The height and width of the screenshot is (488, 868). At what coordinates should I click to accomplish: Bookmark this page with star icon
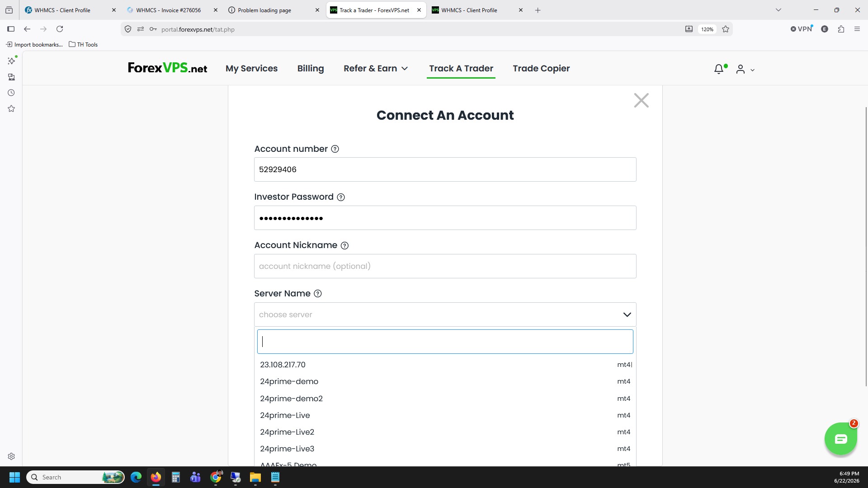726,29
